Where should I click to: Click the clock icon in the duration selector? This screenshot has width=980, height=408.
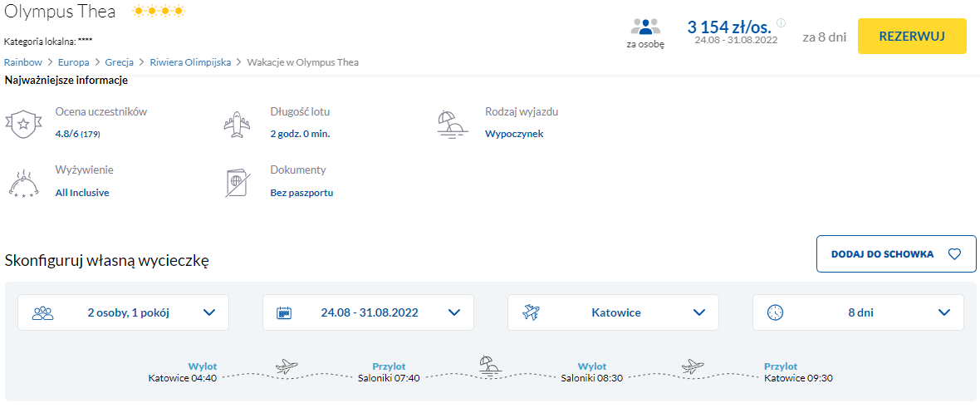coord(775,312)
